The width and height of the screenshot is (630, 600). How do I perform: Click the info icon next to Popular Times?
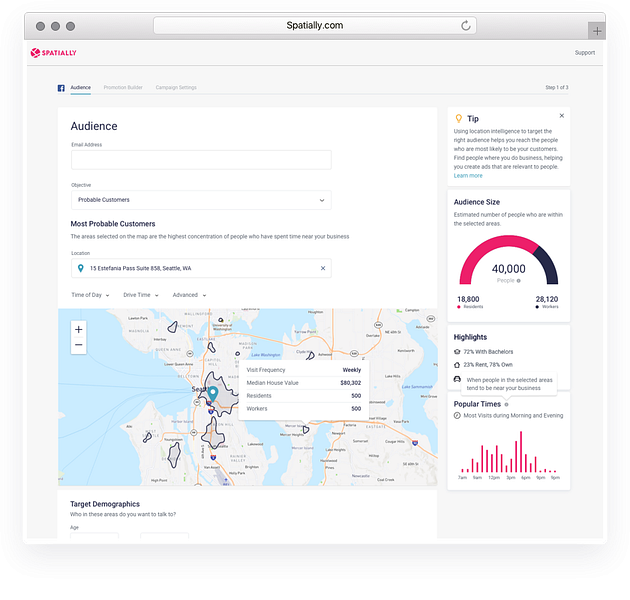(506, 404)
